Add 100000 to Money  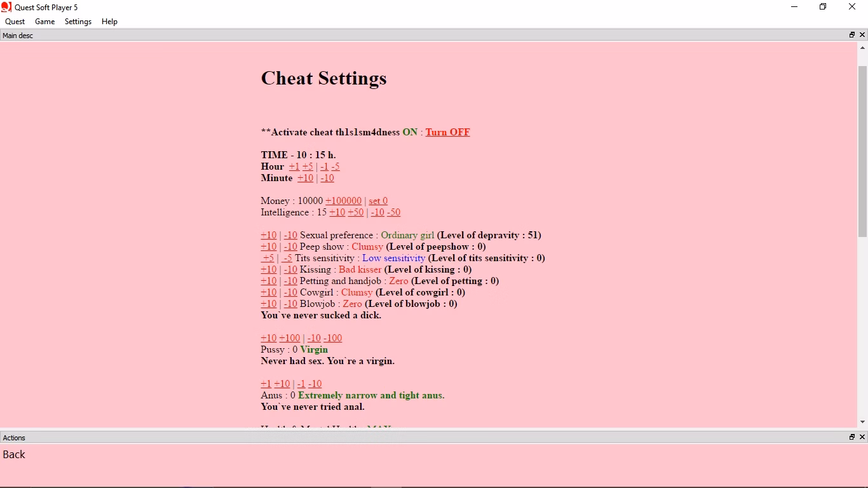tap(344, 201)
